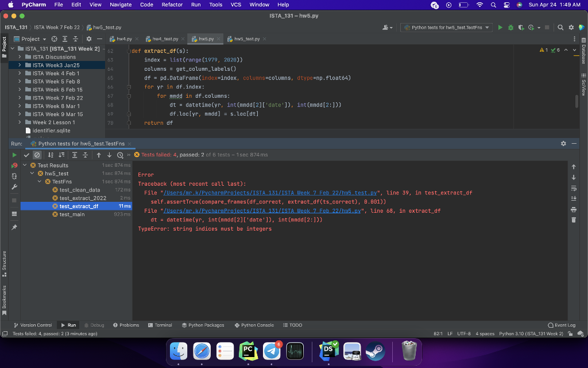Expand the Week 2 Lesson 1 folder
The image size is (588, 368).
[x=20, y=122]
